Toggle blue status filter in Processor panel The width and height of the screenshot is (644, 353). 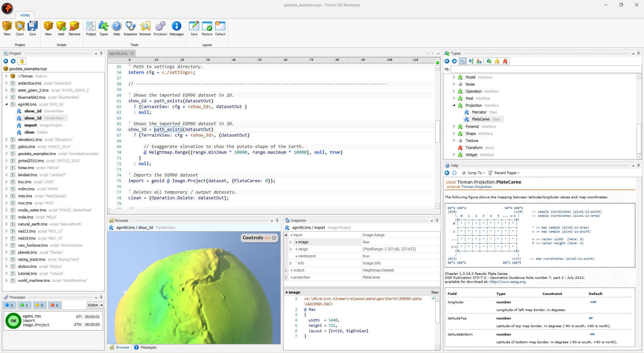coord(9,305)
